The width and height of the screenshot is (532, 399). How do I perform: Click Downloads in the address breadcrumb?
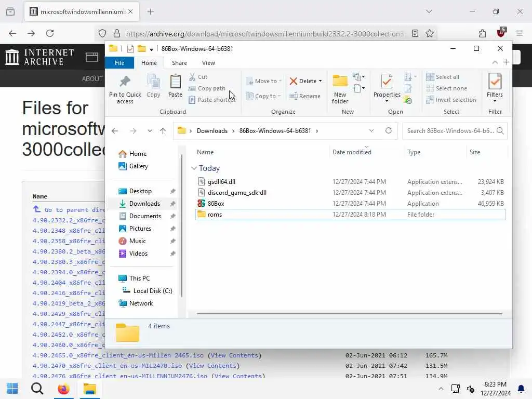click(x=212, y=131)
